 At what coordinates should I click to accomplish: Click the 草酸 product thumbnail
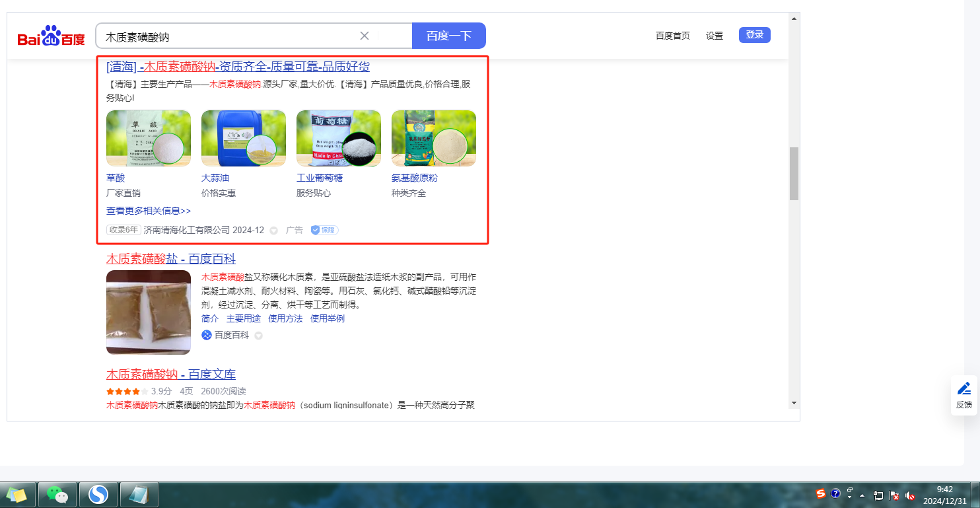[x=149, y=138]
